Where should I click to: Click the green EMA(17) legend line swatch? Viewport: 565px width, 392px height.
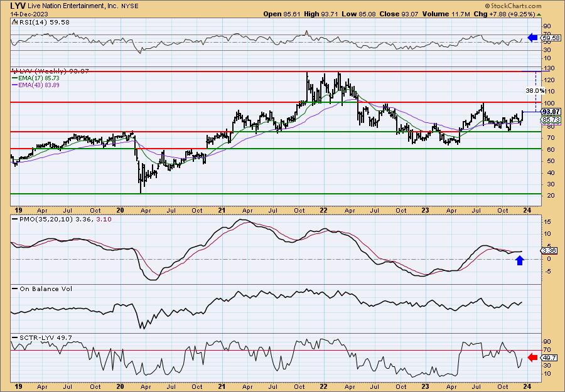(15, 78)
